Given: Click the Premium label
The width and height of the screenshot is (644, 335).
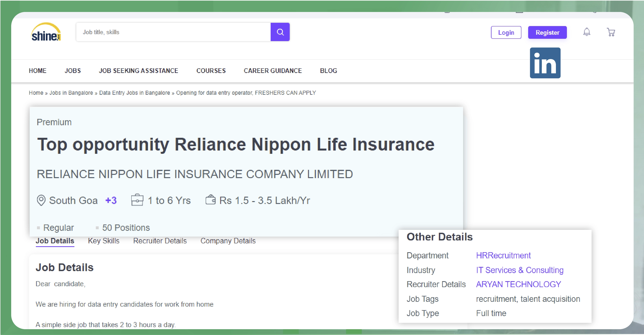Looking at the screenshot, I should [x=54, y=122].
